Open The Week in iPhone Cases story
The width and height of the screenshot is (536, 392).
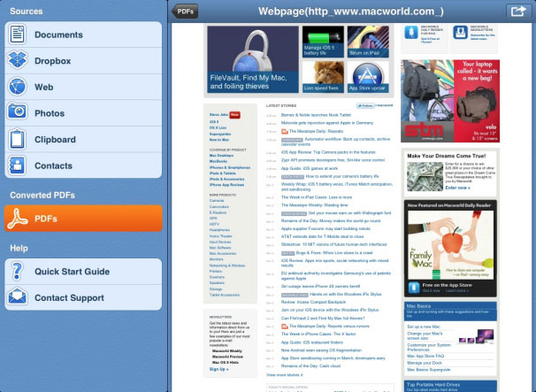coord(318,334)
